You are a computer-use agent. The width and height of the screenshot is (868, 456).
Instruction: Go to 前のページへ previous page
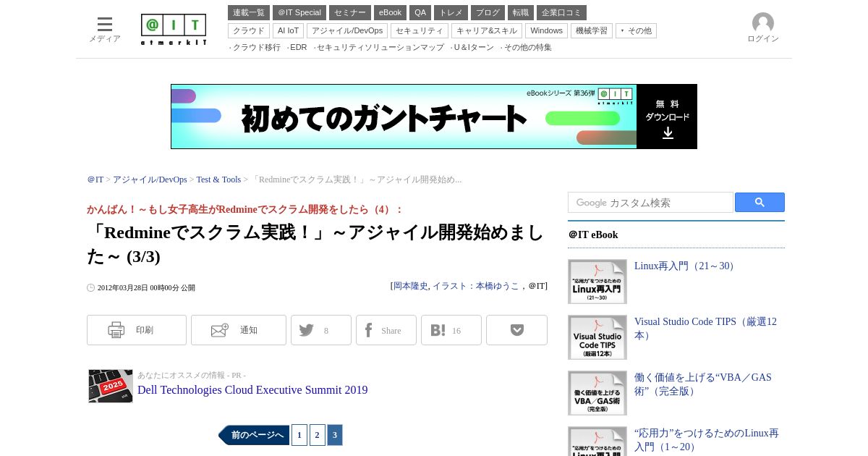click(x=254, y=435)
